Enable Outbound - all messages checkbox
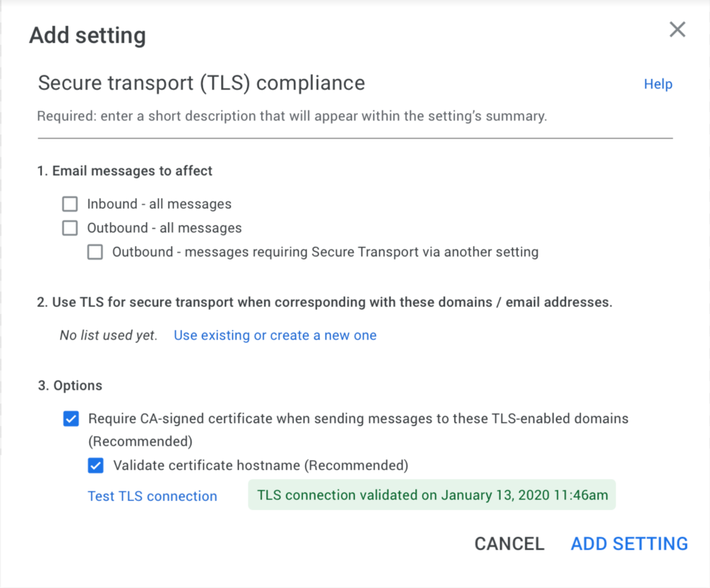 pos(69,228)
